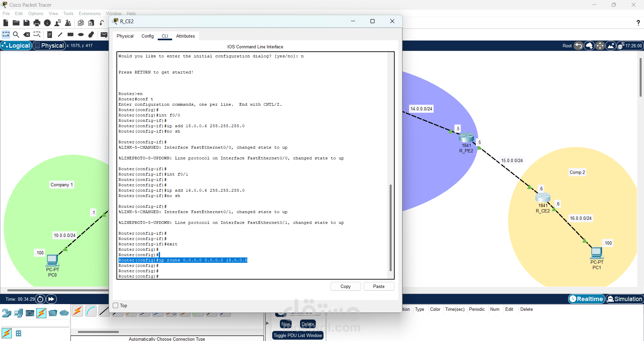Open the help question mark icon
This screenshot has width=644, height=341.
pos(638,23)
